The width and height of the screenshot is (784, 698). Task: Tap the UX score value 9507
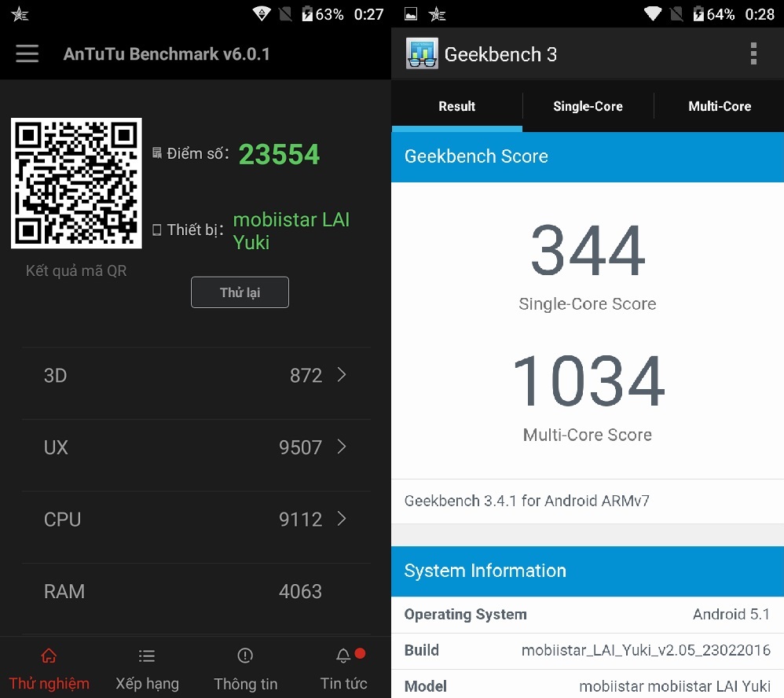tap(300, 447)
